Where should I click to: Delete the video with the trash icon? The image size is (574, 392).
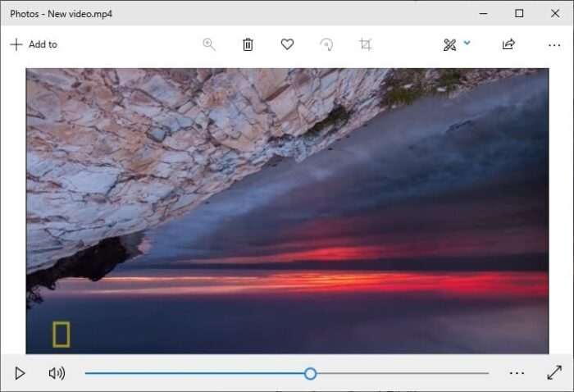(248, 44)
